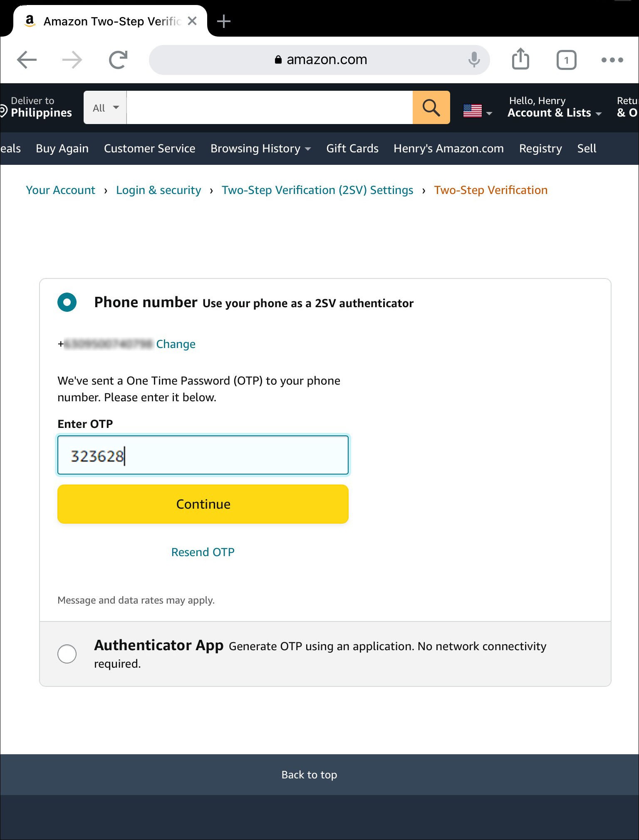Reload the page with the refresh icon

(118, 60)
